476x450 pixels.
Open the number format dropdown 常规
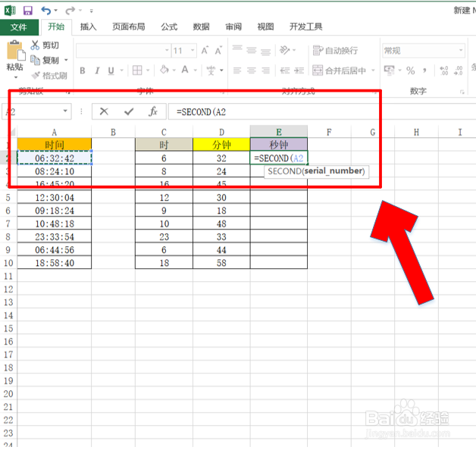(x=424, y=50)
